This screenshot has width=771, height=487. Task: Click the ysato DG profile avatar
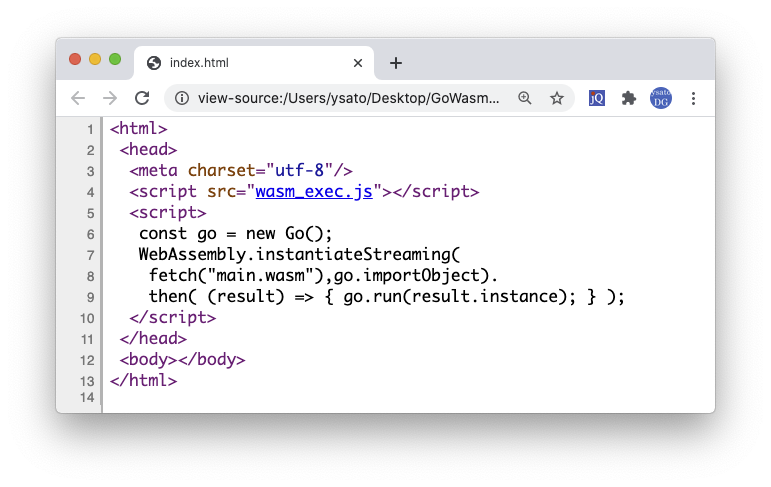pyautogui.click(x=661, y=98)
